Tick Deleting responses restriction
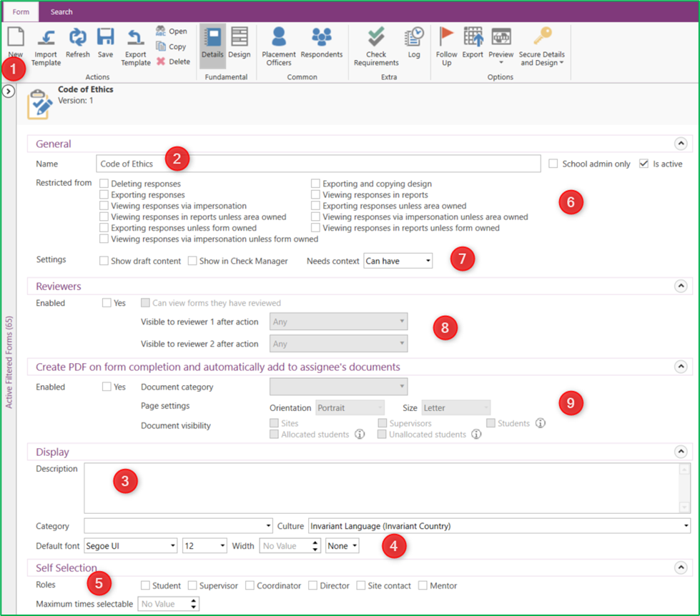700x616 pixels. tap(104, 184)
